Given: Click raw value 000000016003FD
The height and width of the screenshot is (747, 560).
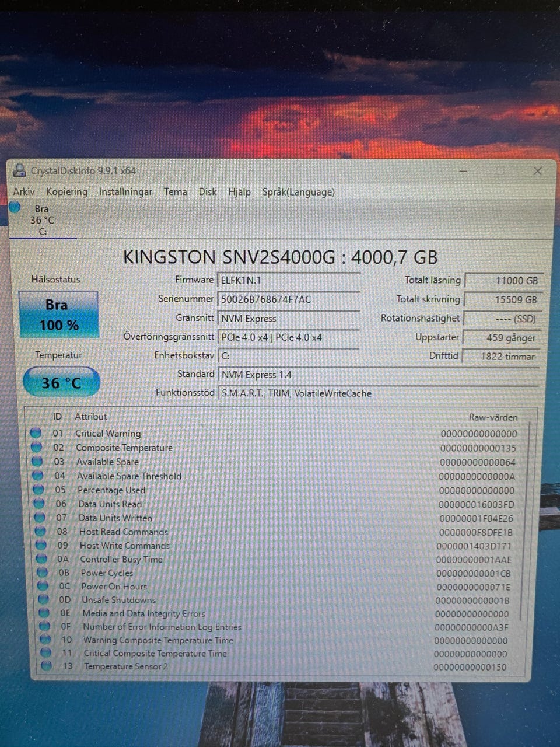Looking at the screenshot, I should 477,505.
